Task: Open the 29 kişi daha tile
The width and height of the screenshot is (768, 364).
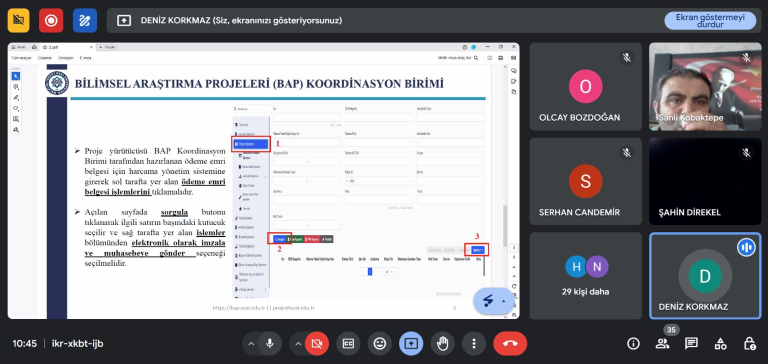Action: (x=585, y=276)
